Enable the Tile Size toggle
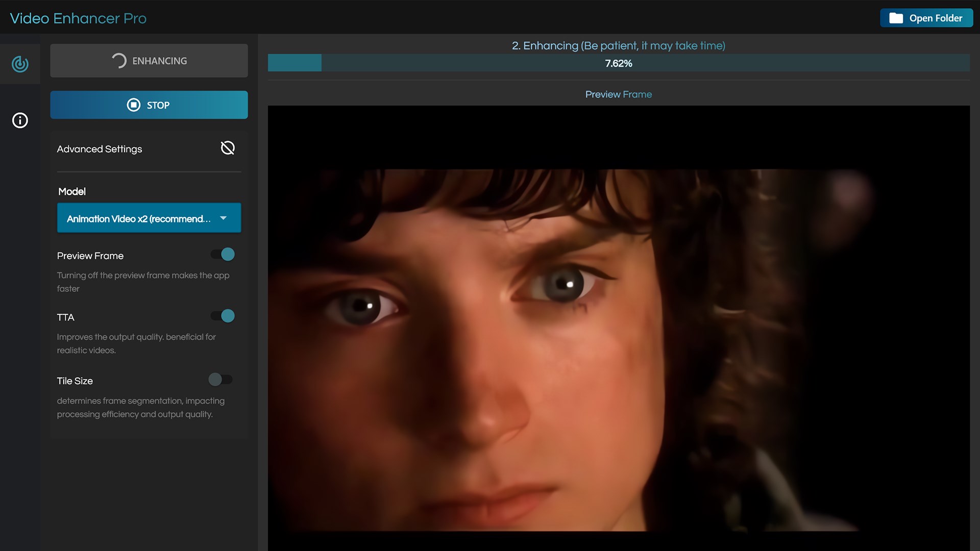The height and width of the screenshot is (551, 980). (220, 380)
